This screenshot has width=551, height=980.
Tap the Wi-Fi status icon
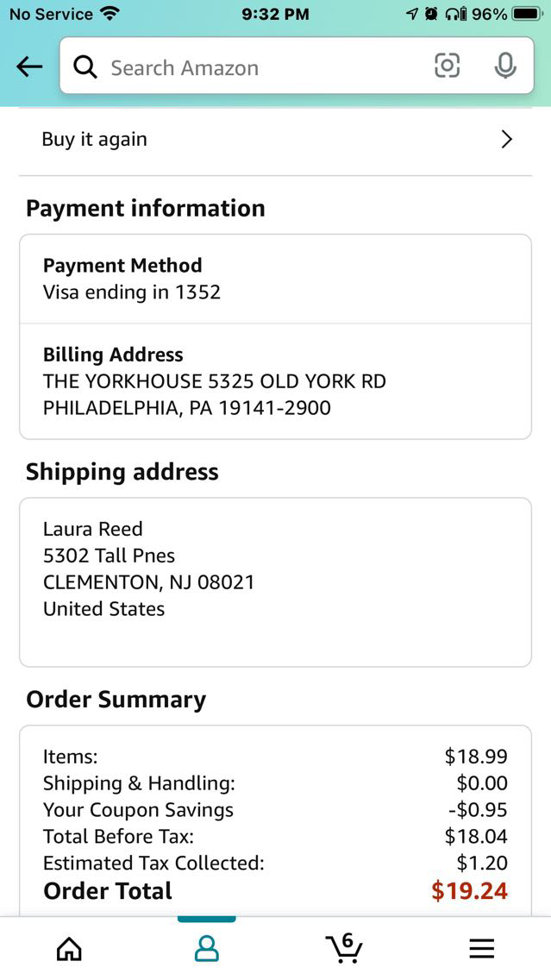pos(109,14)
